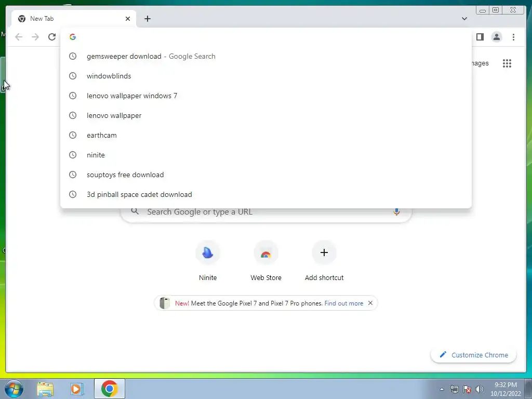
Task: Select lenovo wallpaper windows 7 suggestion
Action: 266,96
